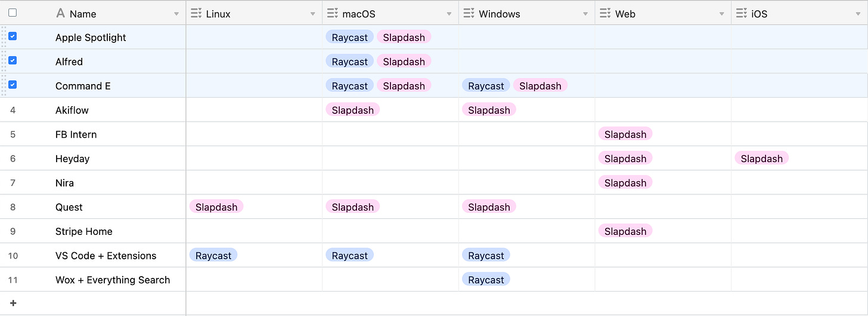This screenshot has height=316, width=868.
Task: Click the Web multi-select field icon
Action: (606, 13)
